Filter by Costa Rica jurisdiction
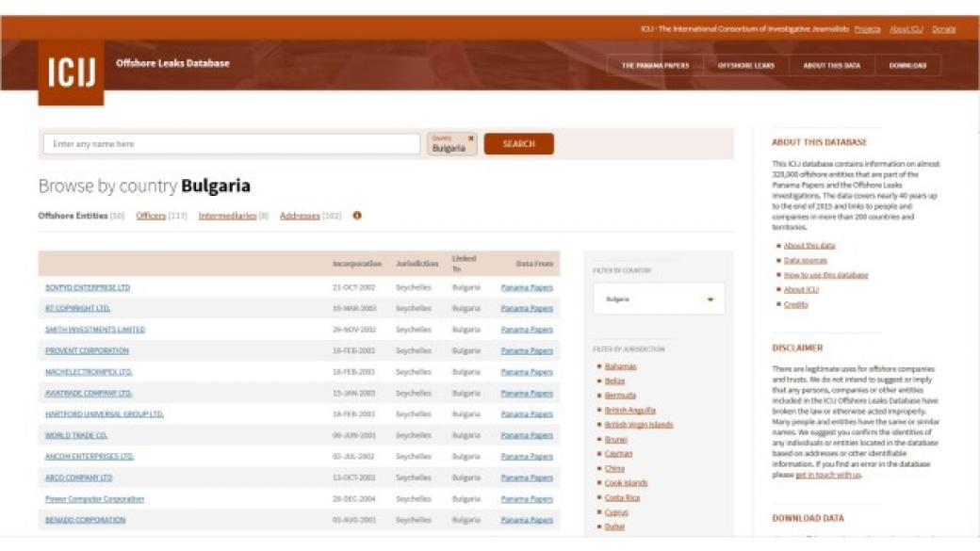This screenshot has width=980, height=551. click(622, 498)
